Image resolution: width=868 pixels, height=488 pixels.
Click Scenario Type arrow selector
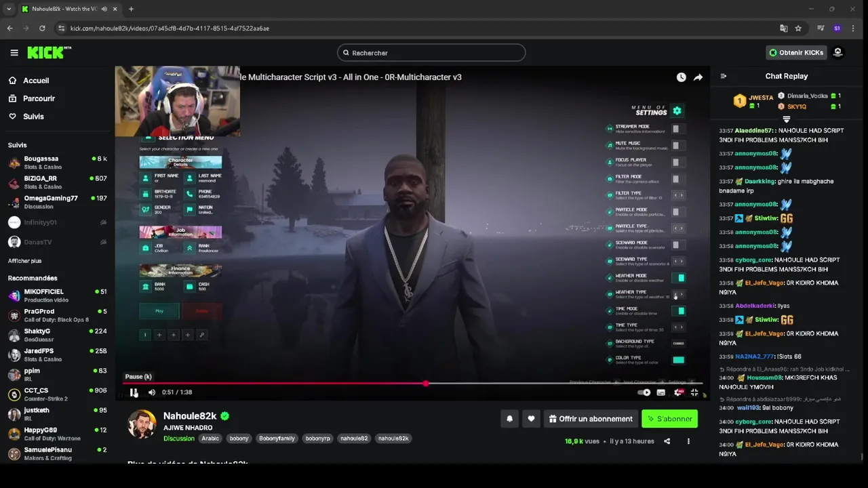tap(678, 261)
